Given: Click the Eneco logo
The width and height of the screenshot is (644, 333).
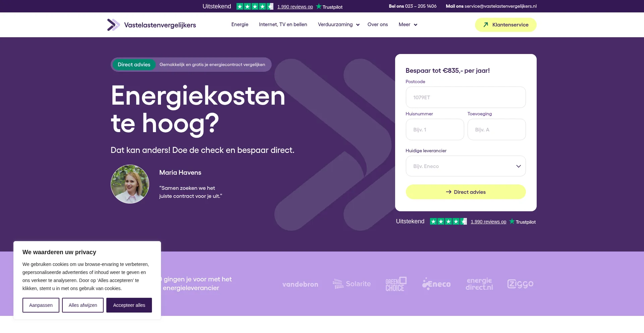Looking at the screenshot, I should pyautogui.click(x=436, y=284).
